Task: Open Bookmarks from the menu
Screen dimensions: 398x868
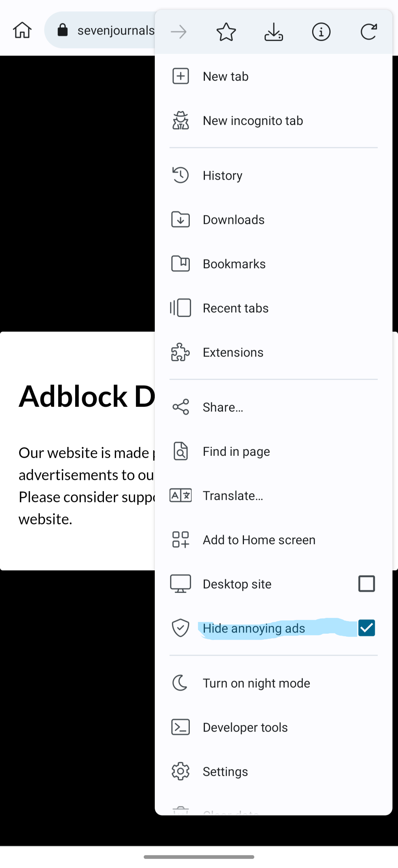Action: 234,263
